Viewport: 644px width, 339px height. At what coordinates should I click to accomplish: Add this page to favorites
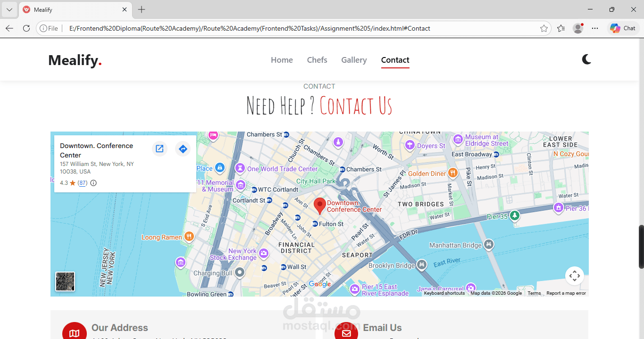tap(544, 28)
